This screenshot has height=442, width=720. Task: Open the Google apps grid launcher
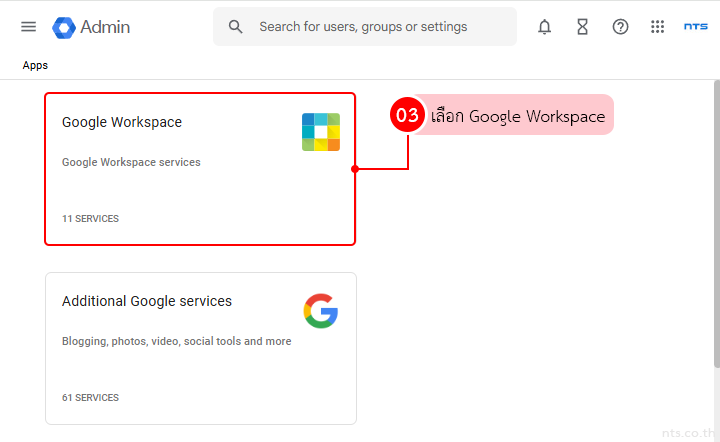point(657,27)
